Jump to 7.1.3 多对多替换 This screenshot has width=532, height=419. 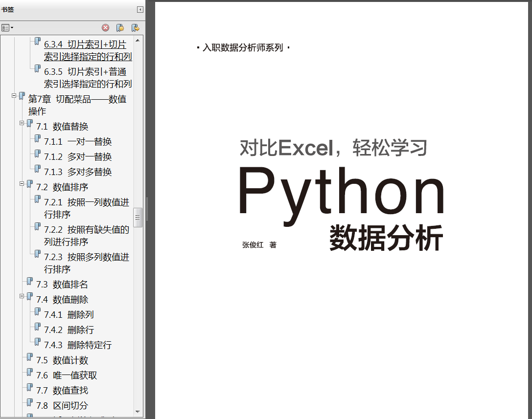(x=78, y=172)
